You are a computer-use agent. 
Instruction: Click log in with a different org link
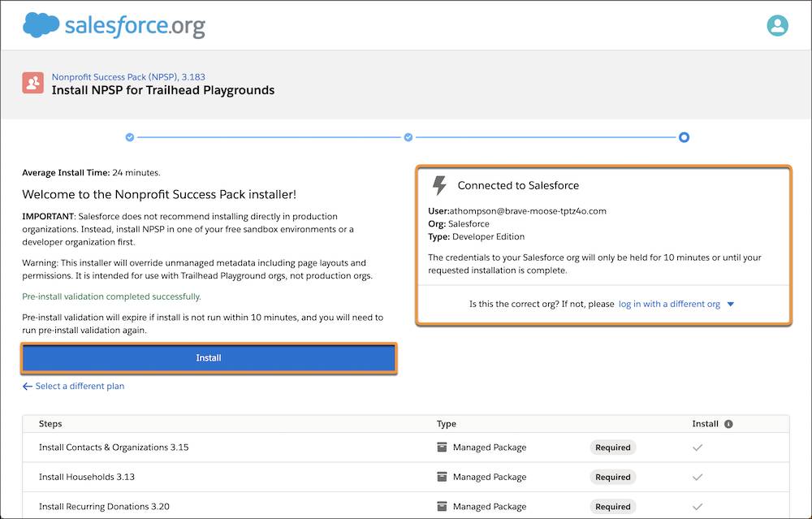click(670, 304)
